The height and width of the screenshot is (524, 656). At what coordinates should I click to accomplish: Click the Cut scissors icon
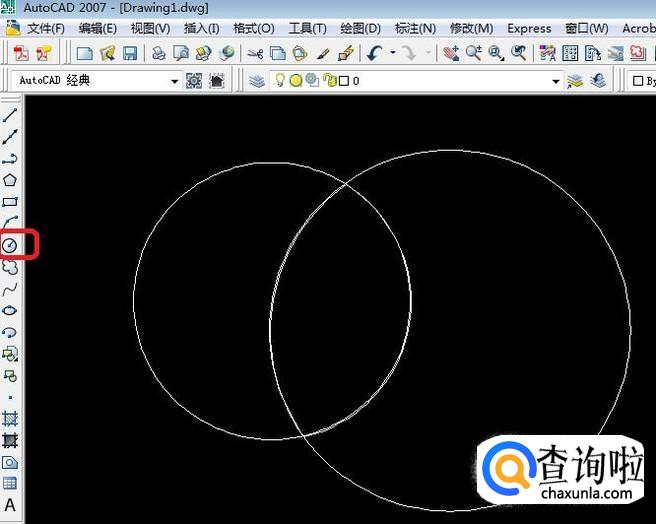coord(255,54)
